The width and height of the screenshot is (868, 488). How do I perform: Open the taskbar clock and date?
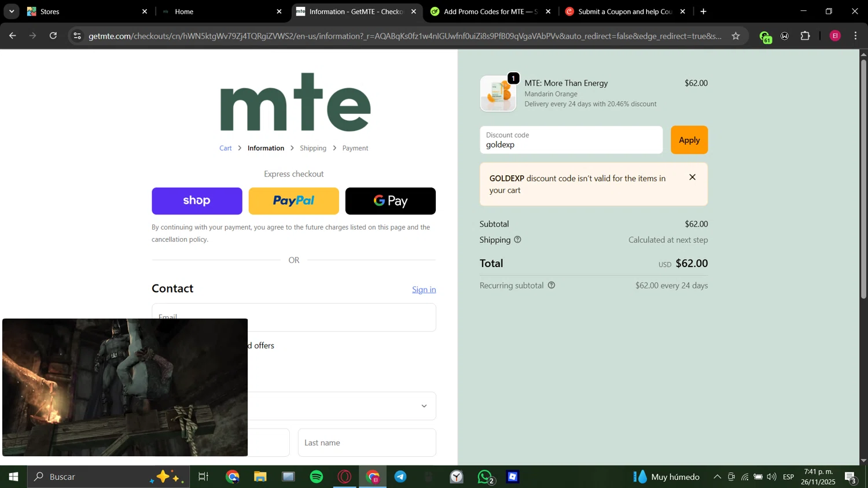[x=818, y=476]
